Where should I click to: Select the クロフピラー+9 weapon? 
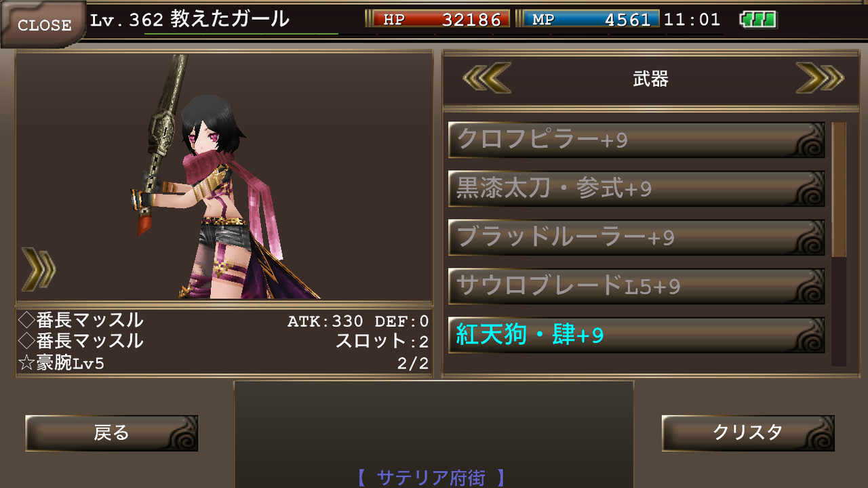click(636, 140)
